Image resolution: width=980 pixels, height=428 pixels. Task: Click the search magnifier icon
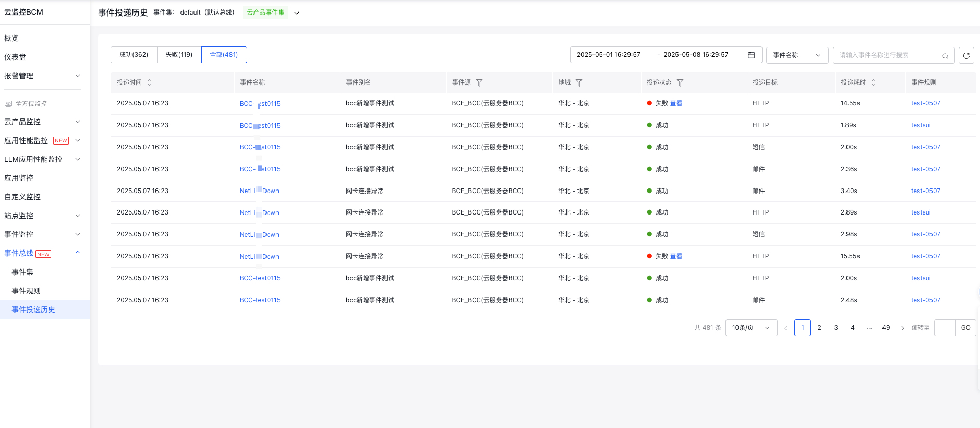[x=945, y=56]
